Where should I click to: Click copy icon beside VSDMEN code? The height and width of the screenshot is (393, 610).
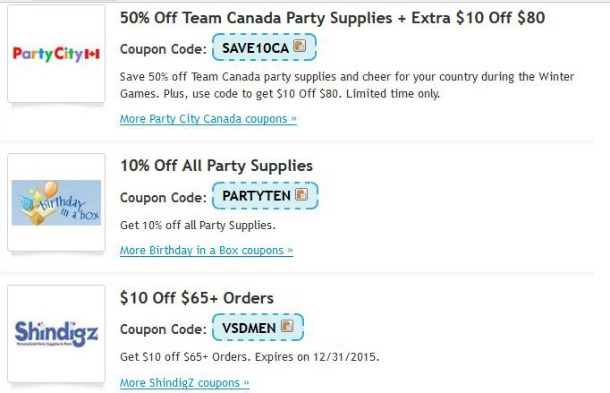click(287, 326)
